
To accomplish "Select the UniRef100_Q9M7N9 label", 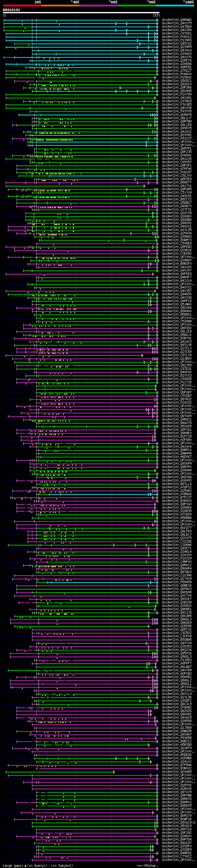I will pos(177,121).
